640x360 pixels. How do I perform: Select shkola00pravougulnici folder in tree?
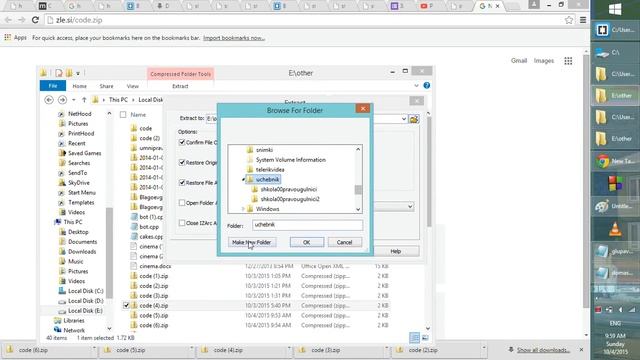click(289, 189)
